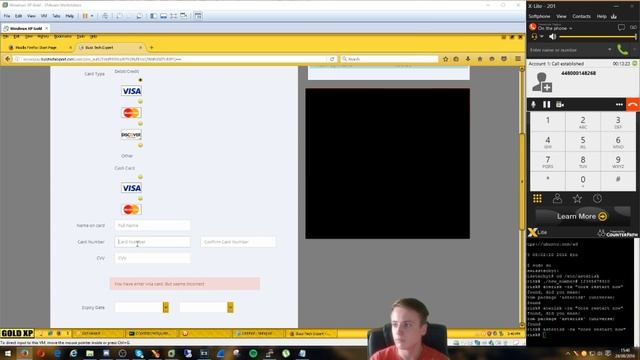Select radio button above Debit/Credit Visa logo
This screenshot has height=360, width=640.
(x=140, y=80)
